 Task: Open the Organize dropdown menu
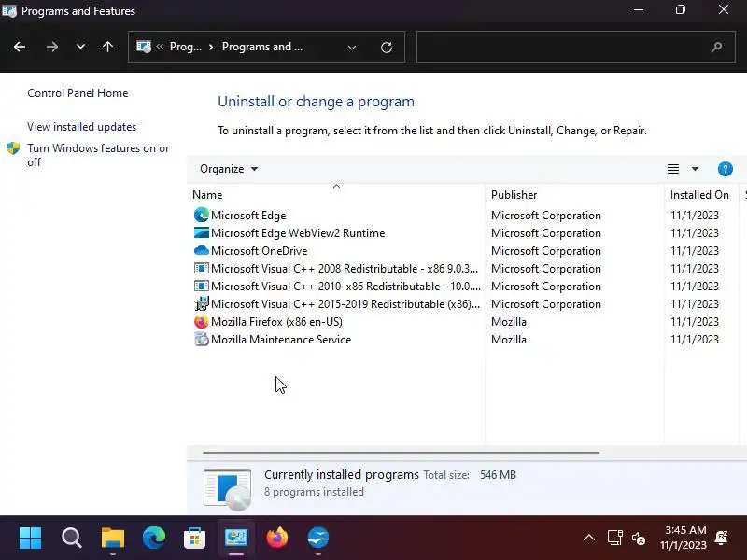pyautogui.click(x=229, y=169)
